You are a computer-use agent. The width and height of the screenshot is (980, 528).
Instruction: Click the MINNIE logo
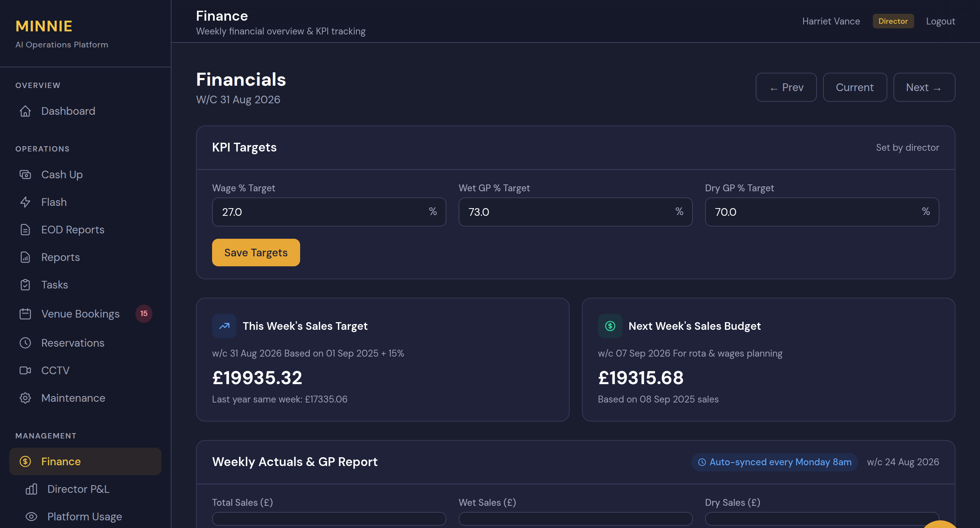point(44,26)
